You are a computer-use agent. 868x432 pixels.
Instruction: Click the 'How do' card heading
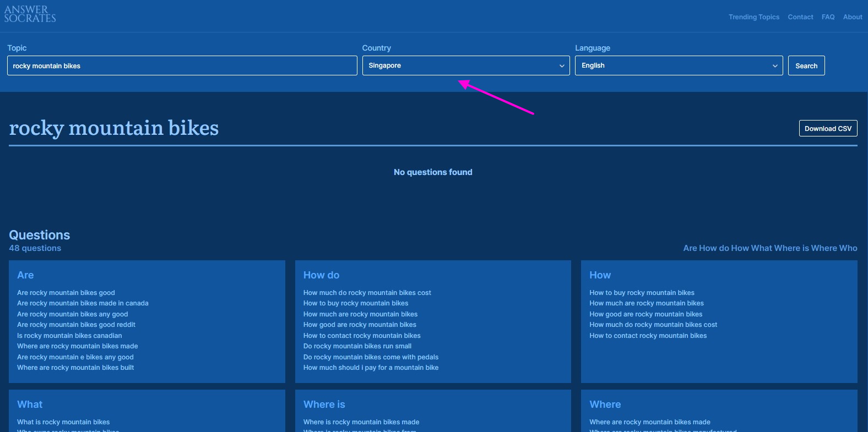[x=321, y=275]
